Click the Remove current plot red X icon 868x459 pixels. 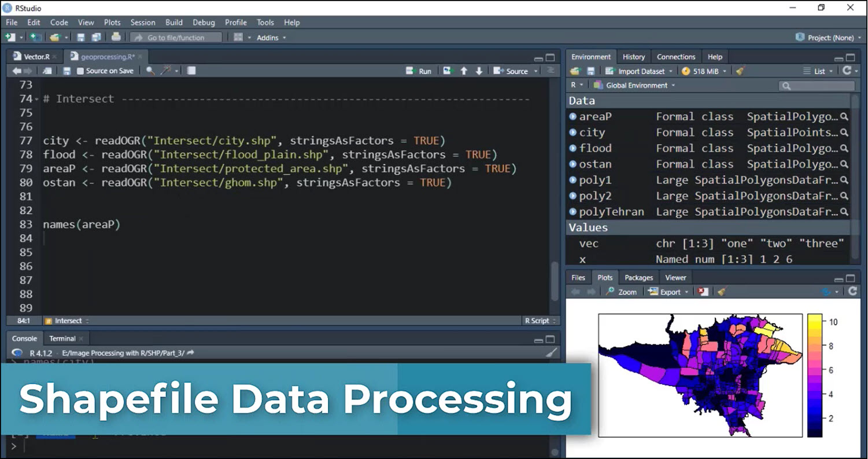(x=703, y=292)
